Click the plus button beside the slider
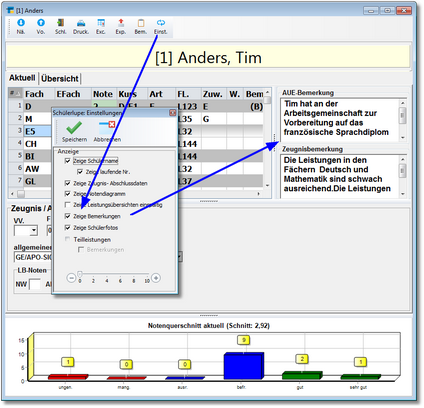Viewport: 424px width, 408px height. coord(156,277)
